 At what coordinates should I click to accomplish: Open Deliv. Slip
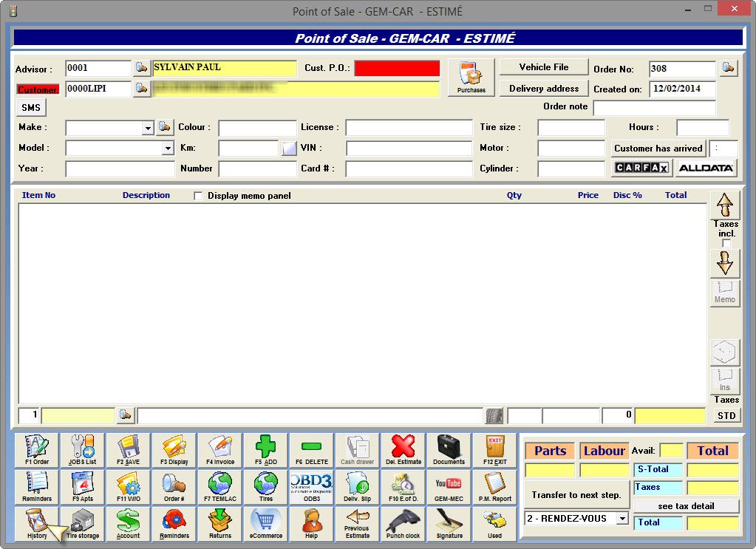pyautogui.click(x=357, y=487)
